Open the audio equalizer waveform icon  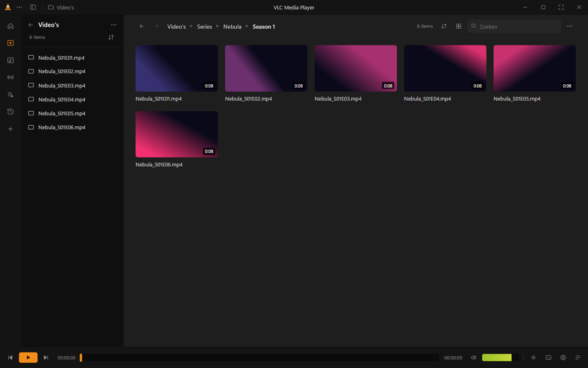click(534, 357)
